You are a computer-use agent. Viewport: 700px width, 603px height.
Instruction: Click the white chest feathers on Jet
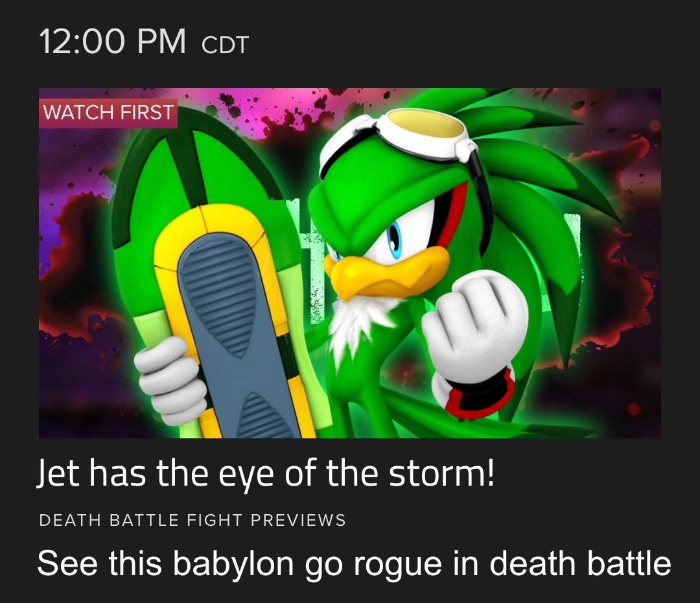(359, 324)
